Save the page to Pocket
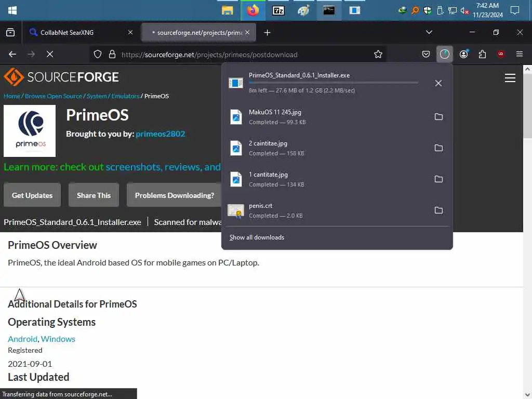Image resolution: width=532 pixels, height=399 pixels. [426, 54]
